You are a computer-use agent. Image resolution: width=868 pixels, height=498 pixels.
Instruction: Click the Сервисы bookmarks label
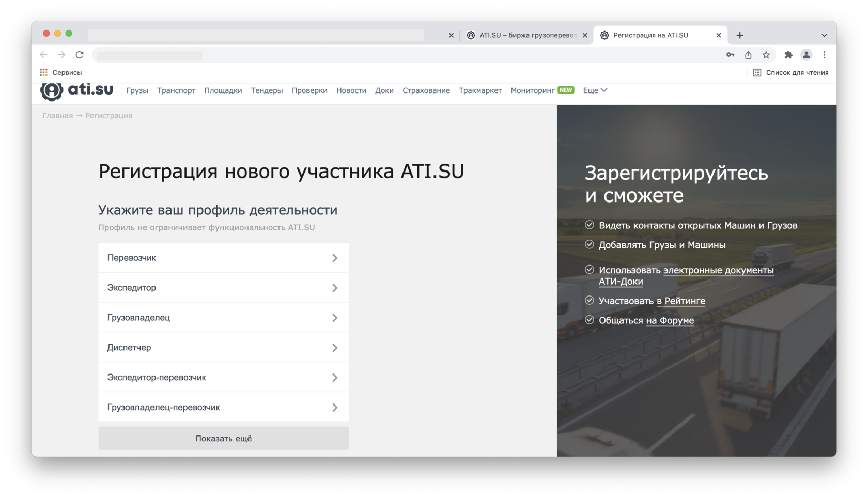coord(67,72)
